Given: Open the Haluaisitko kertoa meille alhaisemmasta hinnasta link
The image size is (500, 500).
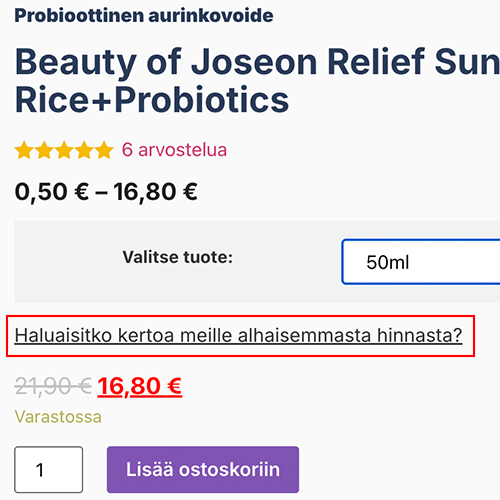Looking at the screenshot, I should point(238,335).
